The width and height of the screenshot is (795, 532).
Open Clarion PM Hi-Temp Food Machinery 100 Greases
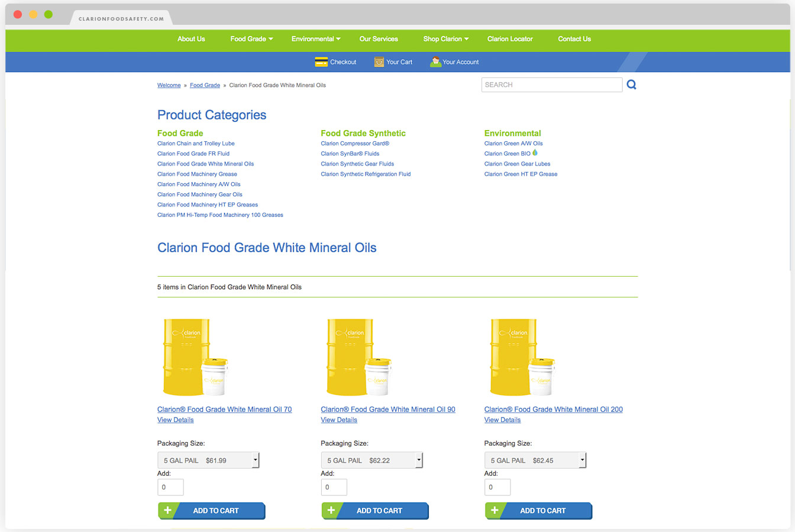pyautogui.click(x=220, y=215)
